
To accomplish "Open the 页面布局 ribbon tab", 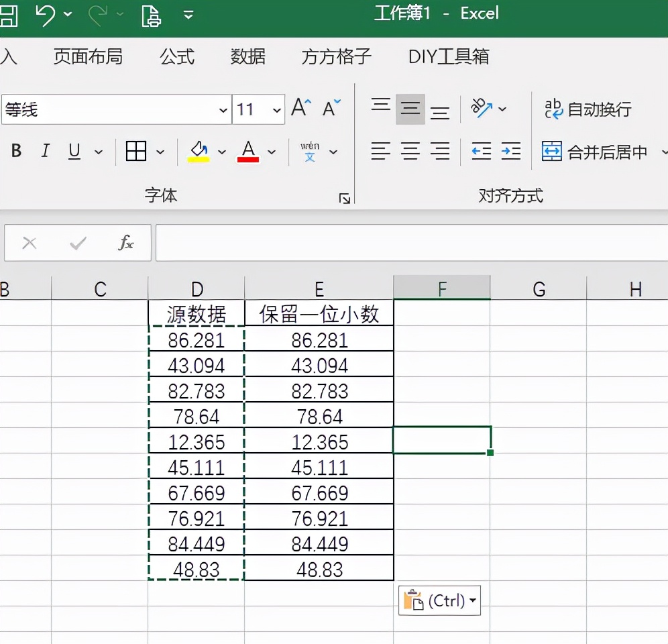I will point(88,57).
